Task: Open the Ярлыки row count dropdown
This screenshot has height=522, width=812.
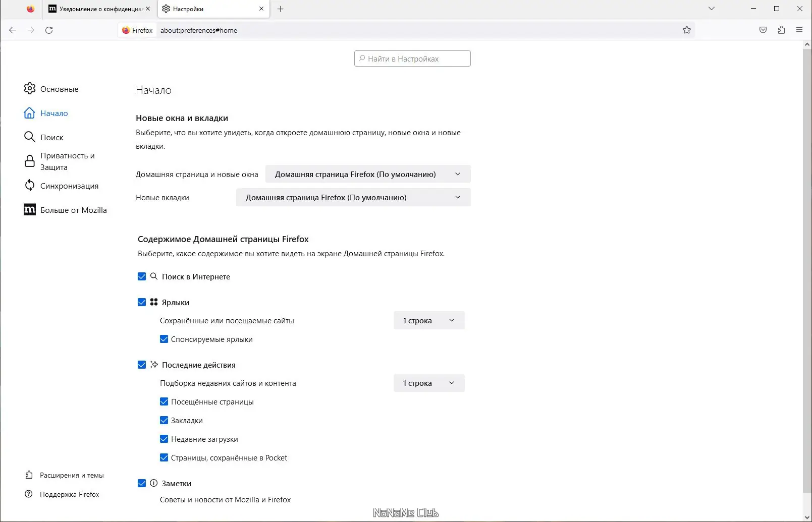Action: click(428, 320)
